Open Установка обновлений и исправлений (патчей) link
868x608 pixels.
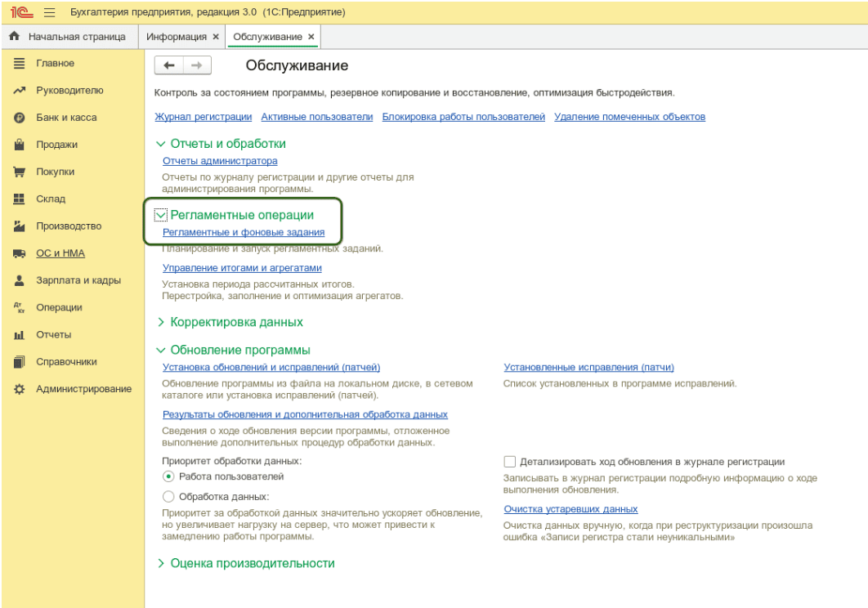tap(271, 367)
